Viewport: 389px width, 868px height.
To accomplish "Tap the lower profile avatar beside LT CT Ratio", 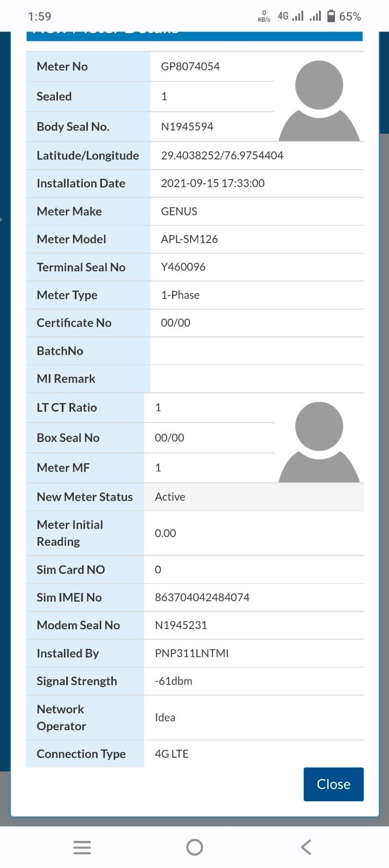I will [319, 442].
